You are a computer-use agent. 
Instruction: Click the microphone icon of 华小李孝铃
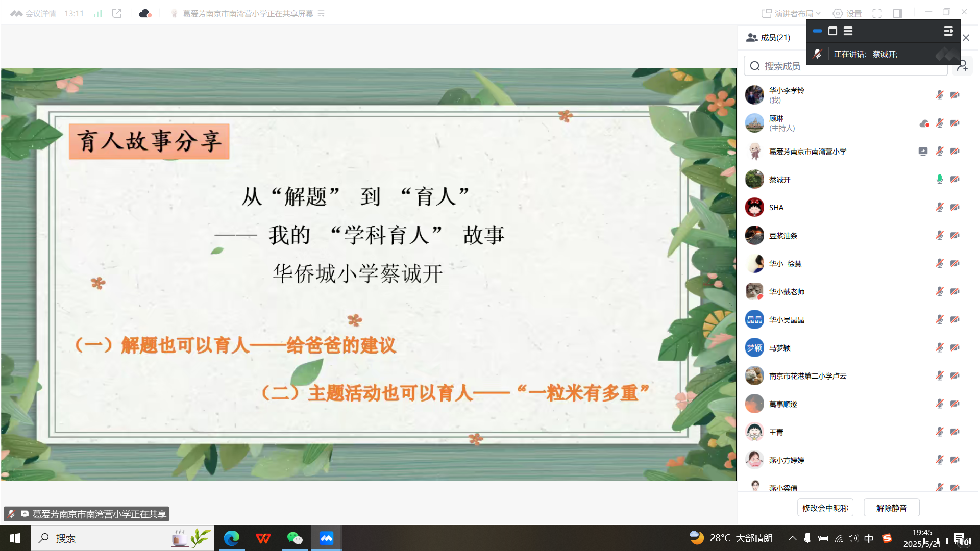pyautogui.click(x=939, y=95)
